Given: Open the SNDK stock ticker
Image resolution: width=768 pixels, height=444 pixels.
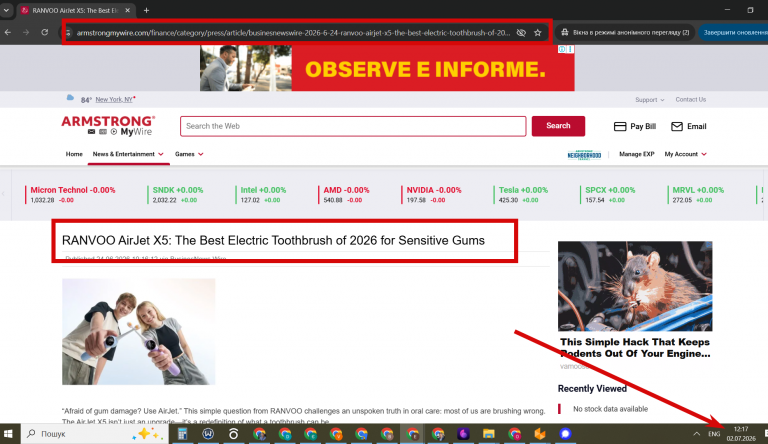Looking at the screenshot, I should tap(177, 194).
